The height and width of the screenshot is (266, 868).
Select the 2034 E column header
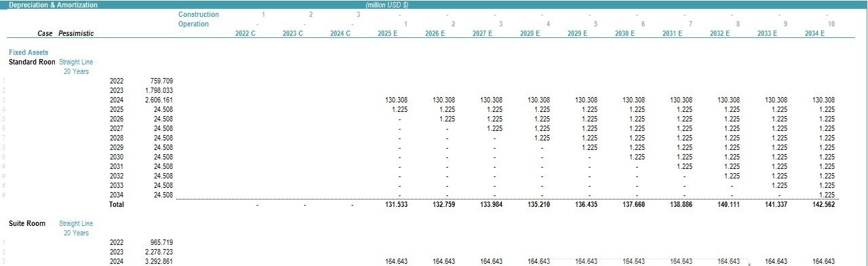[814, 33]
